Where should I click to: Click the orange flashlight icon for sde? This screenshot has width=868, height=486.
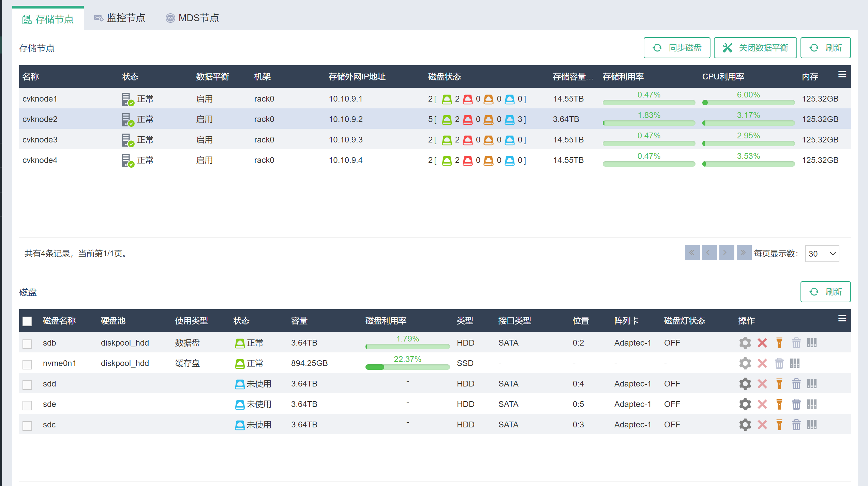click(779, 404)
